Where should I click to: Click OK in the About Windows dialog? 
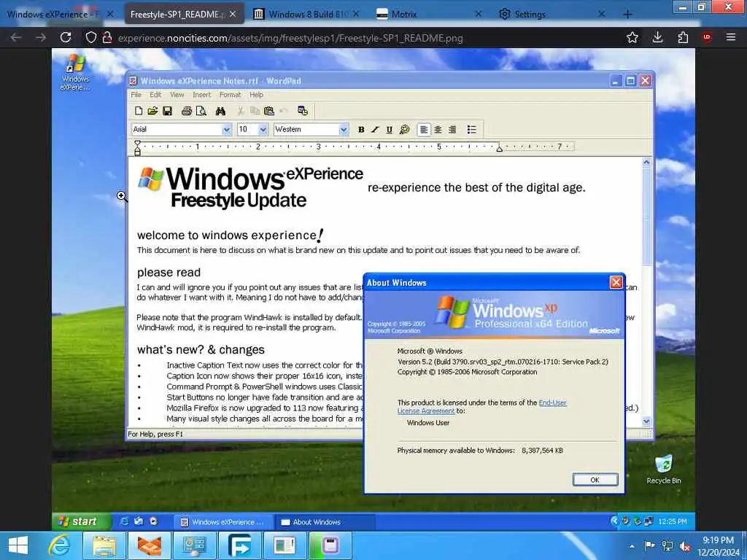[595, 480]
